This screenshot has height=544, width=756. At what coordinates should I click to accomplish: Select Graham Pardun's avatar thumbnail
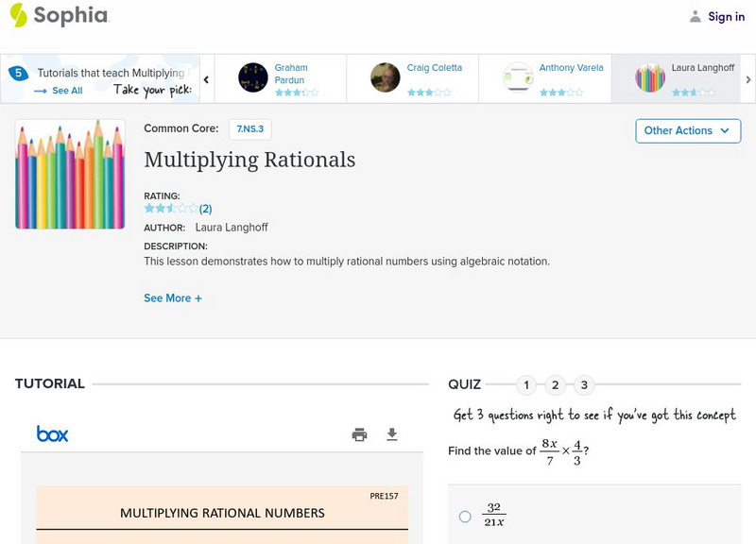(253, 77)
